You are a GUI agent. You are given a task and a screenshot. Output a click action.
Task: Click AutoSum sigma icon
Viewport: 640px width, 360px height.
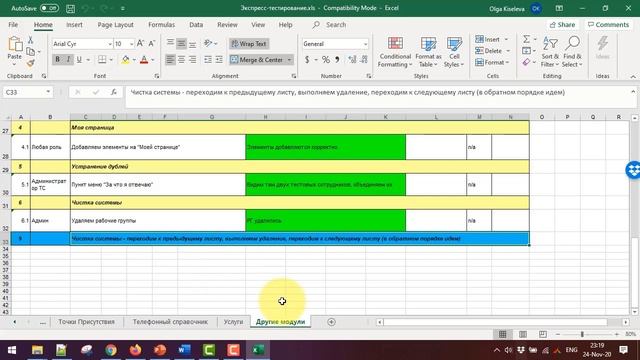click(527, 40)
